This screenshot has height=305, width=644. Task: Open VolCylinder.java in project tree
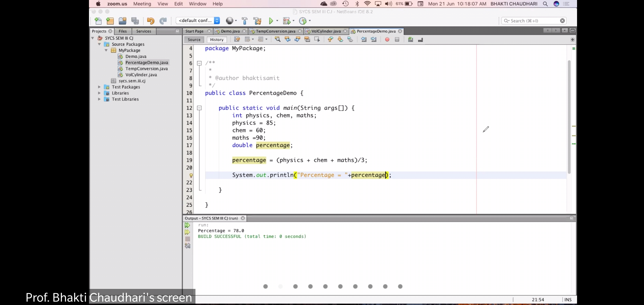pyautogui.click(x=141, y=75)
